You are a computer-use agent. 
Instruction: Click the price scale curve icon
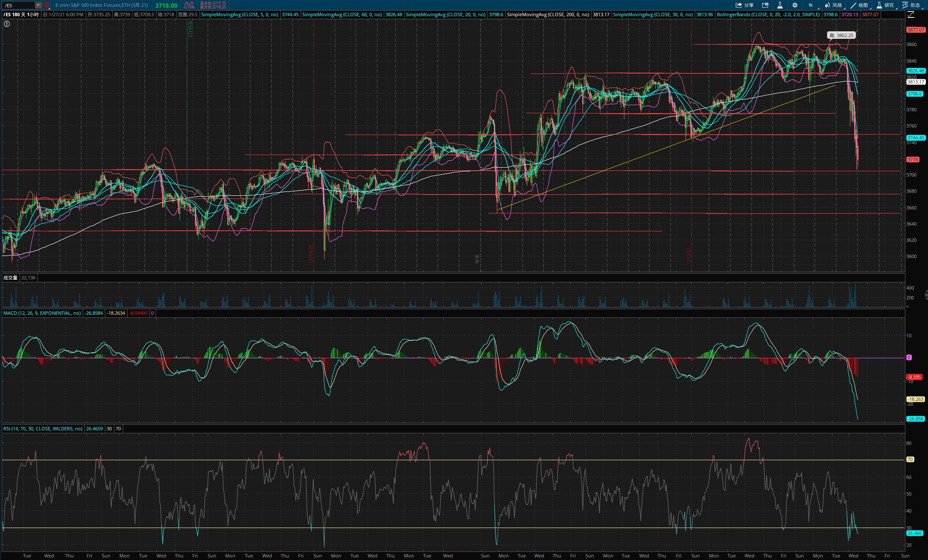pyautogui.click(x=911, y=15)
